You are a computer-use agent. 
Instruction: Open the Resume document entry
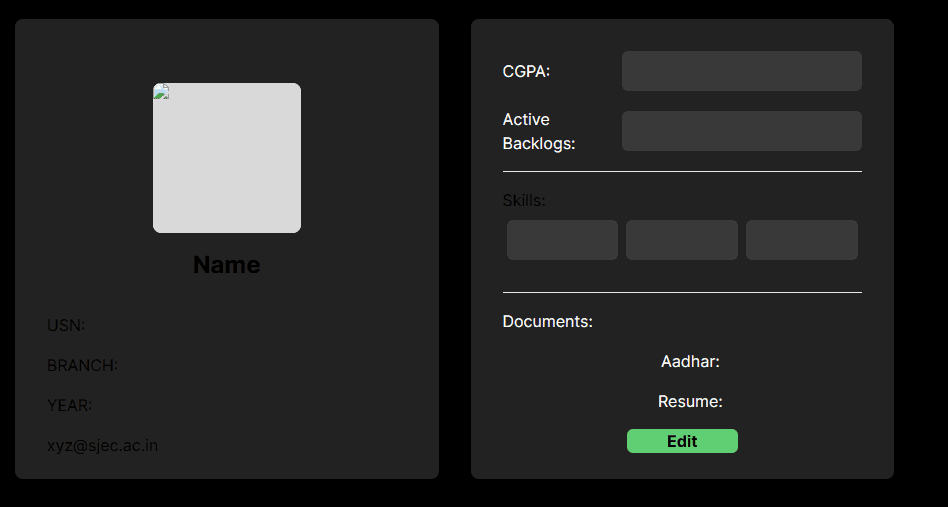coord(690,401)
